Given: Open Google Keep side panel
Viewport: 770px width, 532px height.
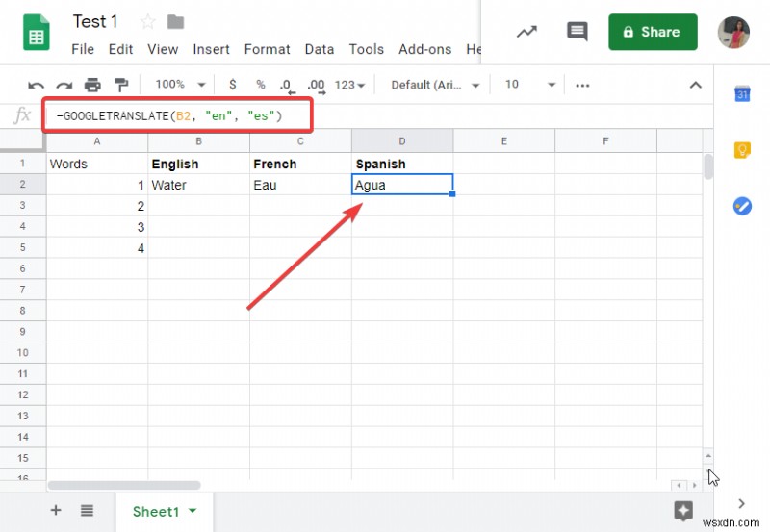Looking at the screenshot, I should (742, 149).
